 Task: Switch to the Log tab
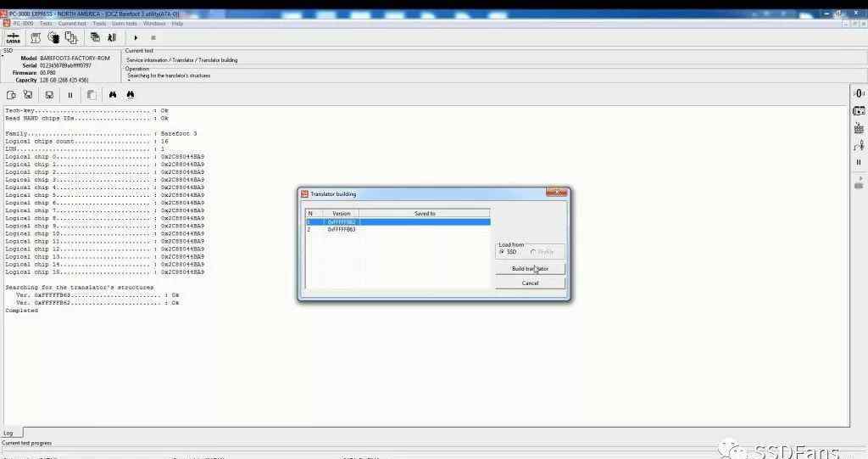pos(9,433)
